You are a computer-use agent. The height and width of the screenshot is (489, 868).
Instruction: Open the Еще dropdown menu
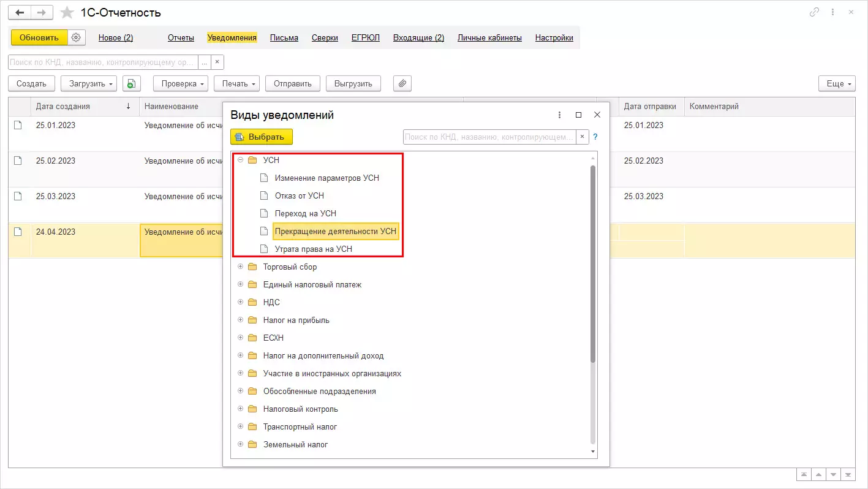(x=836, y=84)
